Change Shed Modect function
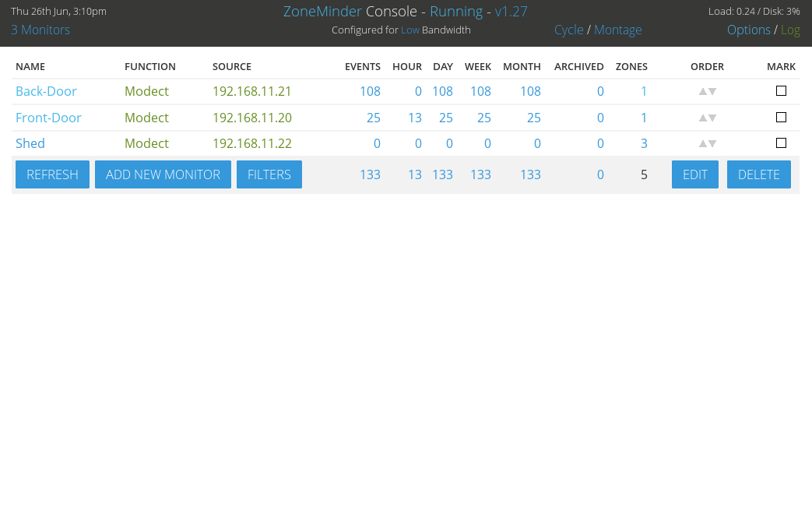This screenshot has height=507, width=812. 146,143
